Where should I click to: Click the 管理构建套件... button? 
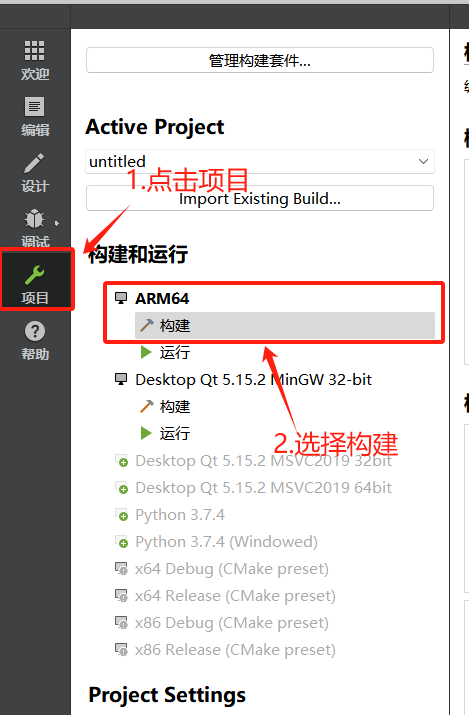pyautogui.click(x=260, y=60)
